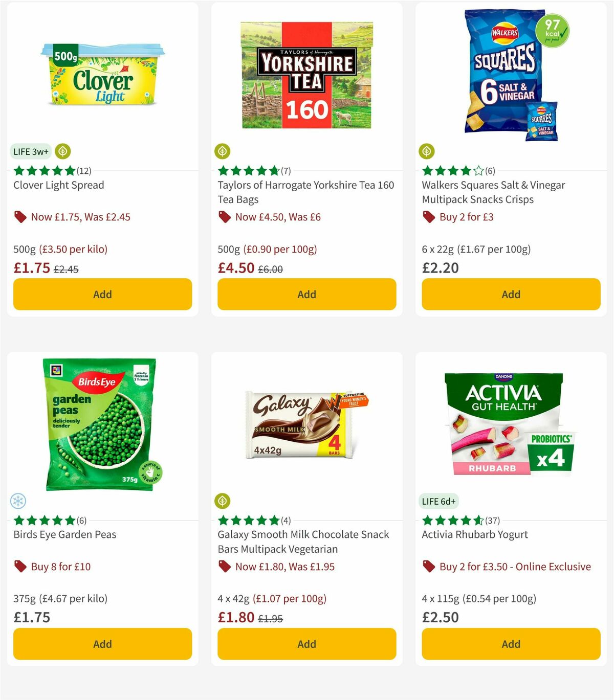Open the Clover Light Spread product page
The image size is (614, 700).
[x=58, y=185]
